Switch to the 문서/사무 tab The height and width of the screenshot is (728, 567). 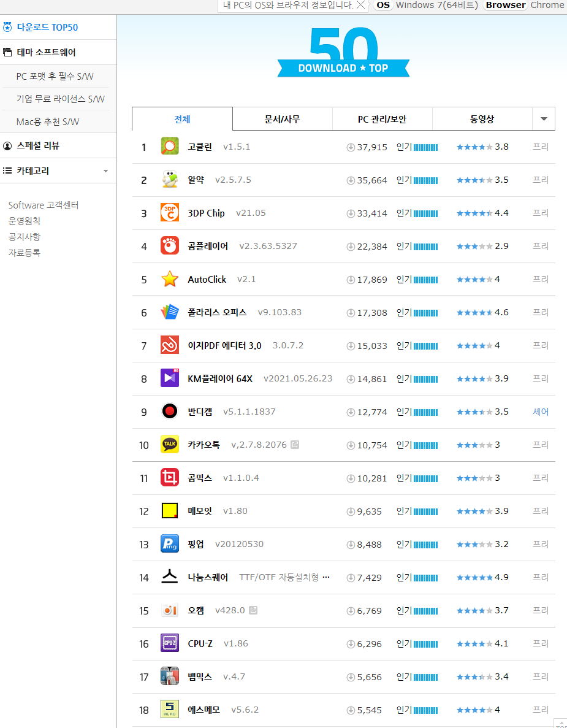point(282,119)
